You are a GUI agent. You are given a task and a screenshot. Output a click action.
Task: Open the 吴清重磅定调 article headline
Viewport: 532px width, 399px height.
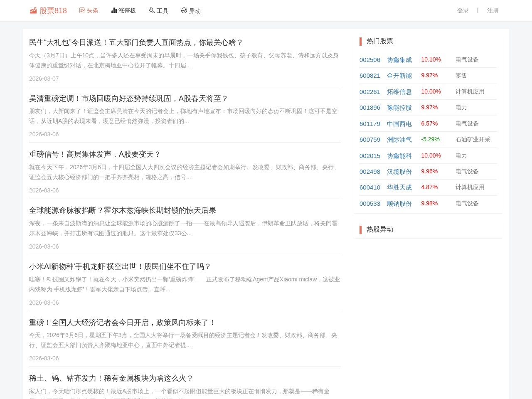128,99
